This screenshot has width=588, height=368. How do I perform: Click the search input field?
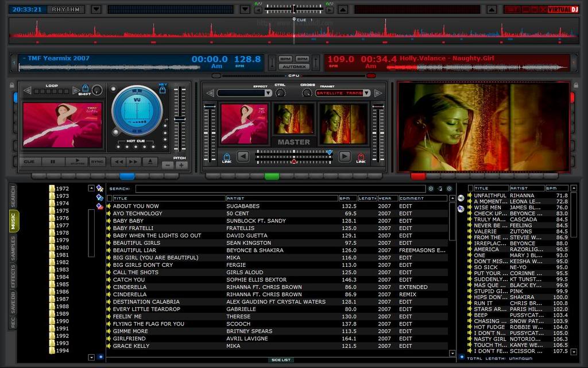280,189
